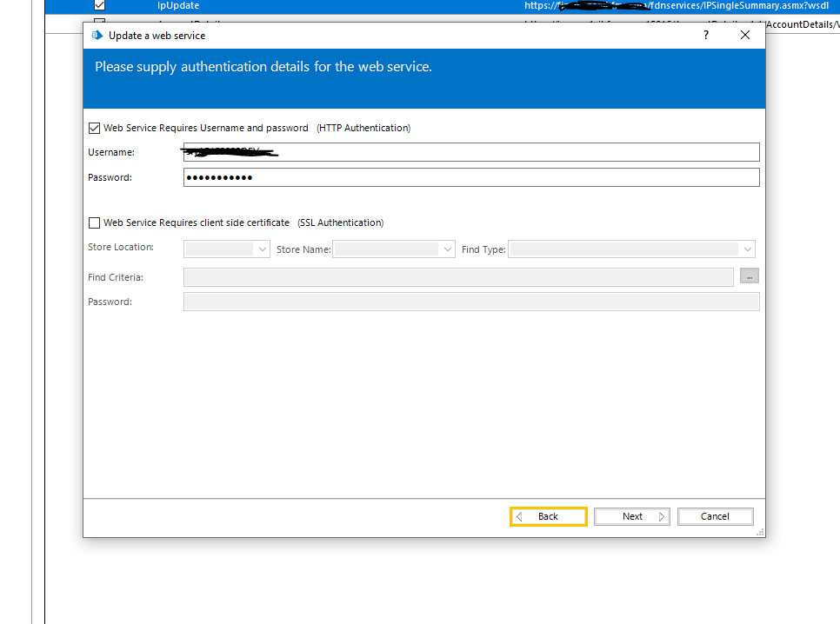Toggle the IpUpdate row checkbox

pyautogui.click(x=100, y=5)
